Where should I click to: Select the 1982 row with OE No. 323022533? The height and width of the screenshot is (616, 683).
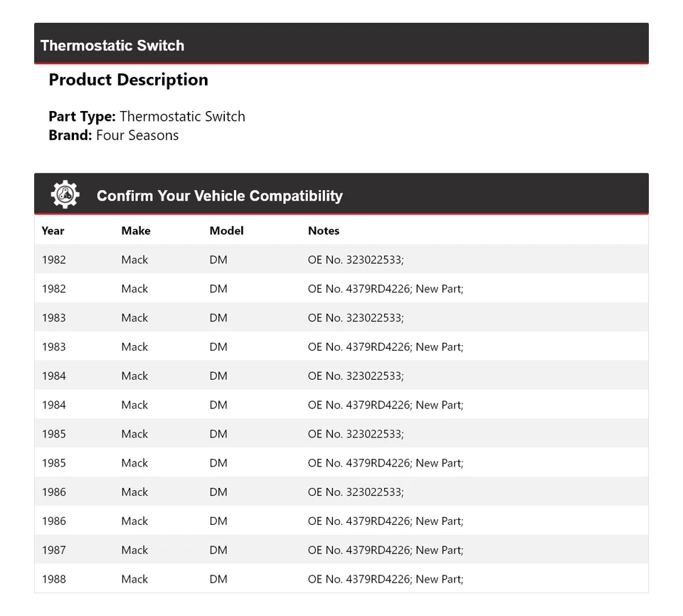click(x=341, y=260)
